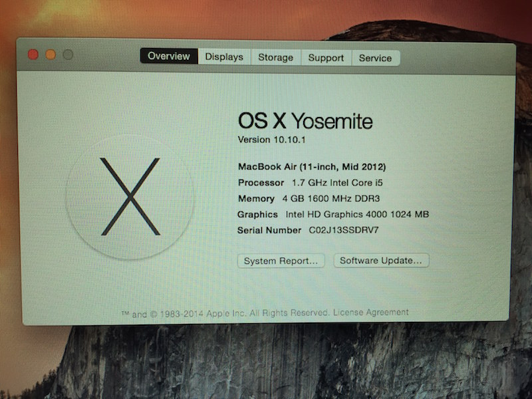The image size is (532, 399).
Task: Click the greyed-out zoom window button
Action: point(68,55)
